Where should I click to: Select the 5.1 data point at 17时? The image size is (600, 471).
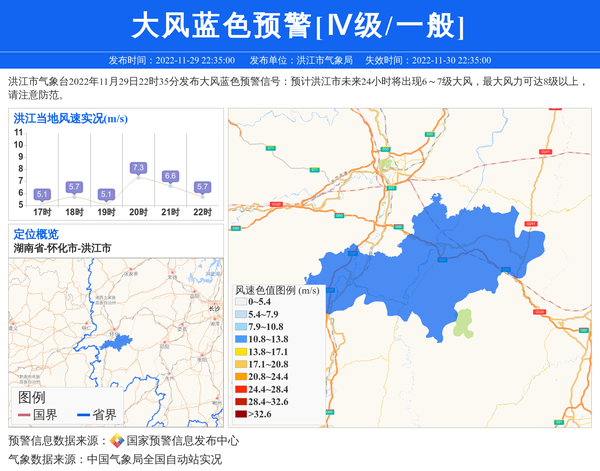click(42, 194)
